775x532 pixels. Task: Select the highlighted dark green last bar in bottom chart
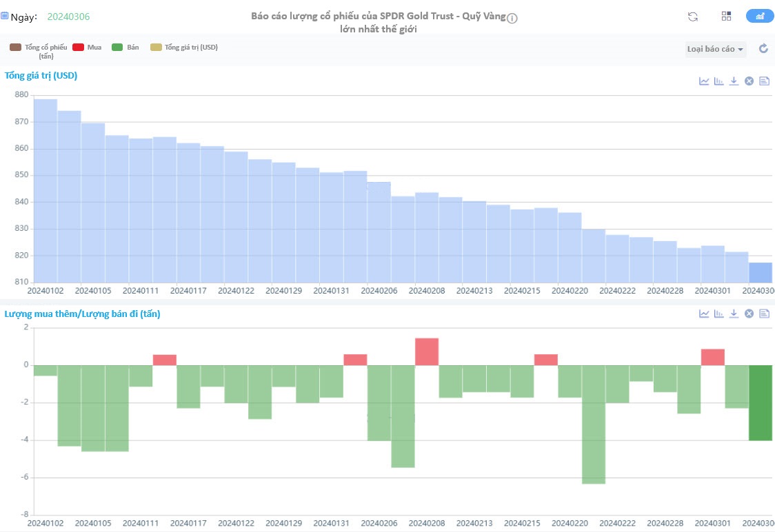(x=760, y=403)
